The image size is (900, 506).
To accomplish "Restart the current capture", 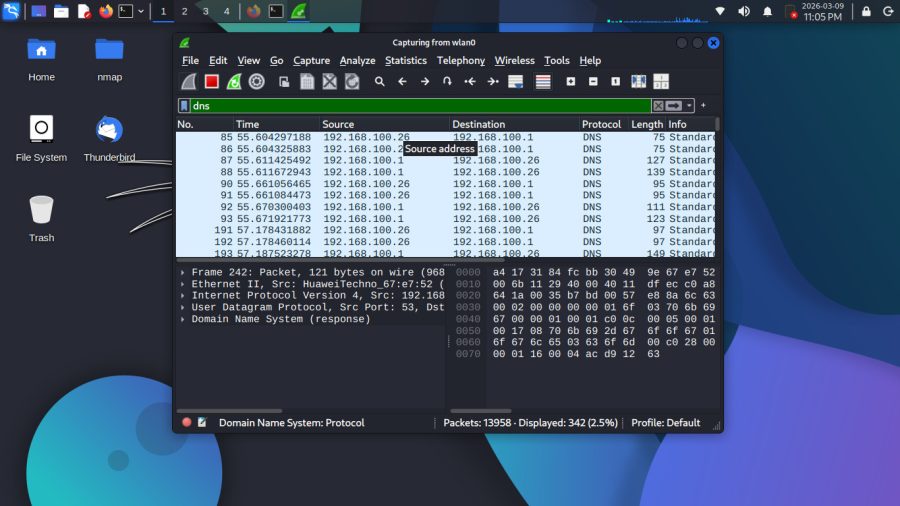I will point(234,82).
